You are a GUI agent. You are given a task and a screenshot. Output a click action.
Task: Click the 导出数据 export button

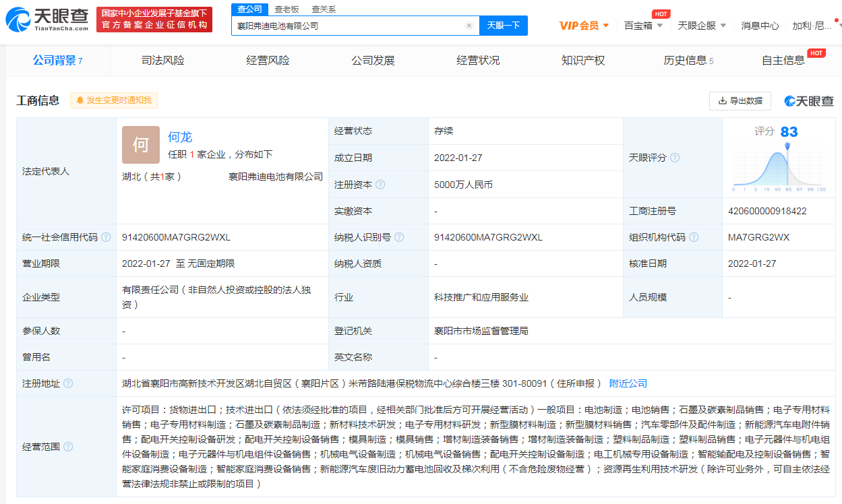740,100
